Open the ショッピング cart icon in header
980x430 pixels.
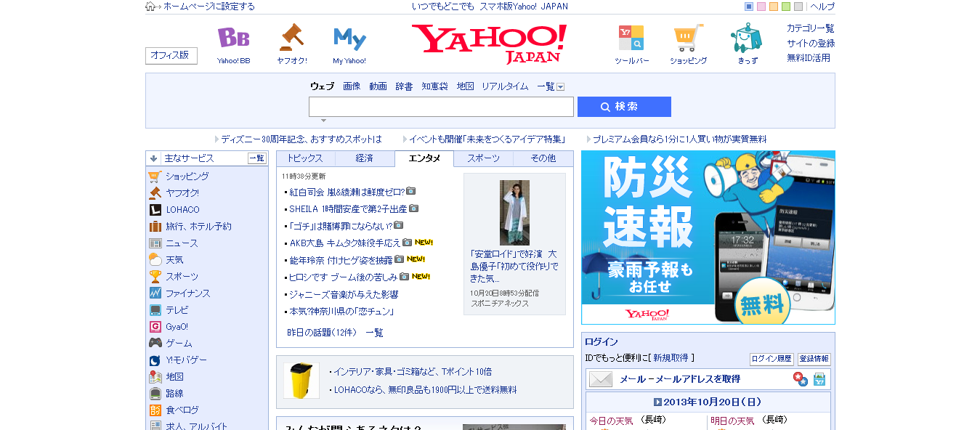(x=688, y=38)
